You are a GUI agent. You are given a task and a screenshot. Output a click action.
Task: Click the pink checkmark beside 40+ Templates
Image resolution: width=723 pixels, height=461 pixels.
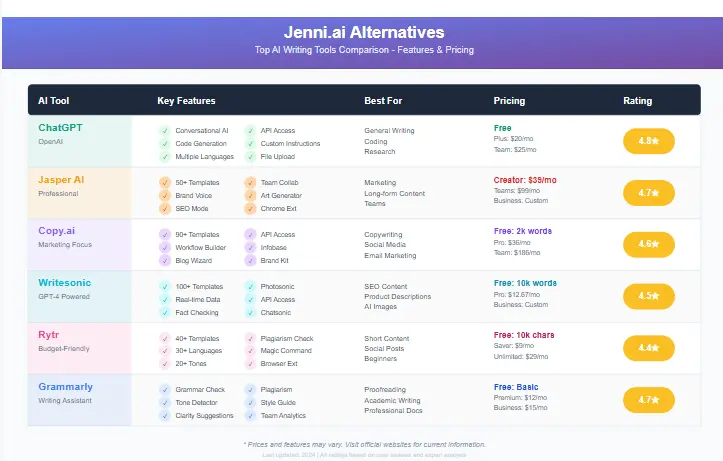[x=165, y=338]
